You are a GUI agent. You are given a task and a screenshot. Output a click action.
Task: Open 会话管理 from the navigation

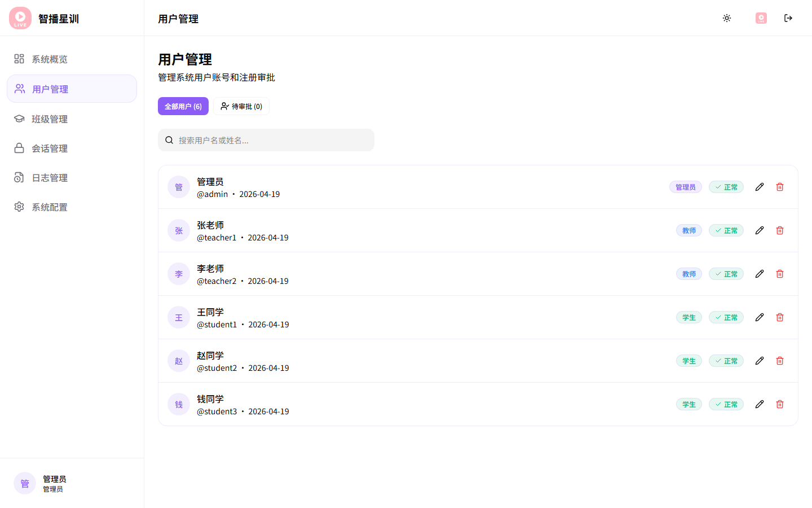pyautogui.click(x=50, y=148)
